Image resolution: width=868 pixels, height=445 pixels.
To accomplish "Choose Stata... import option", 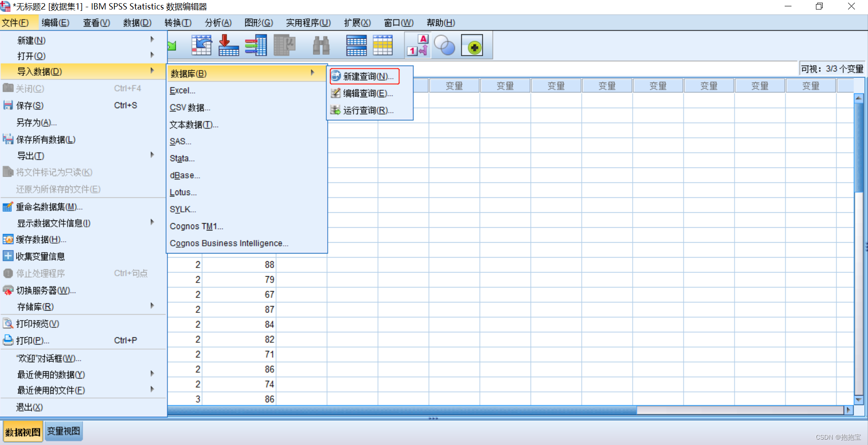I will click(x=247, y=158).
